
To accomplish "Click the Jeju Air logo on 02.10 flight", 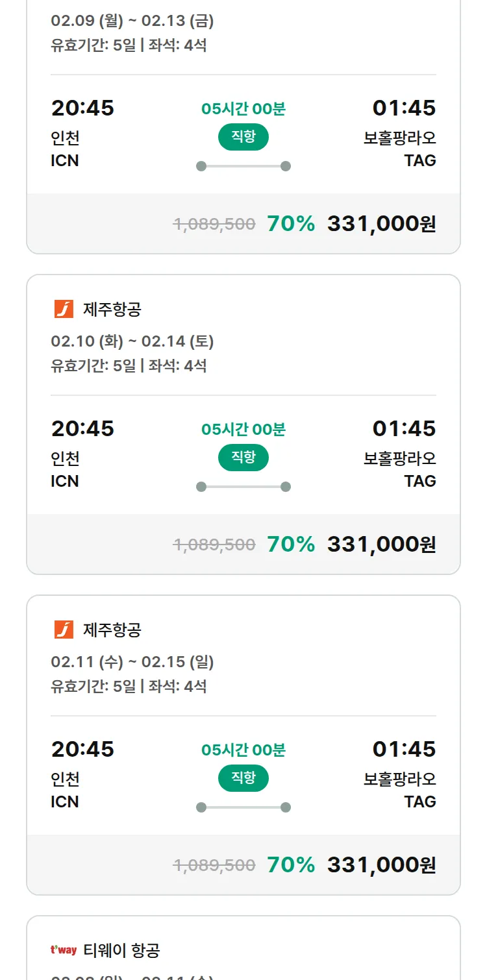I will pos(64,309).
